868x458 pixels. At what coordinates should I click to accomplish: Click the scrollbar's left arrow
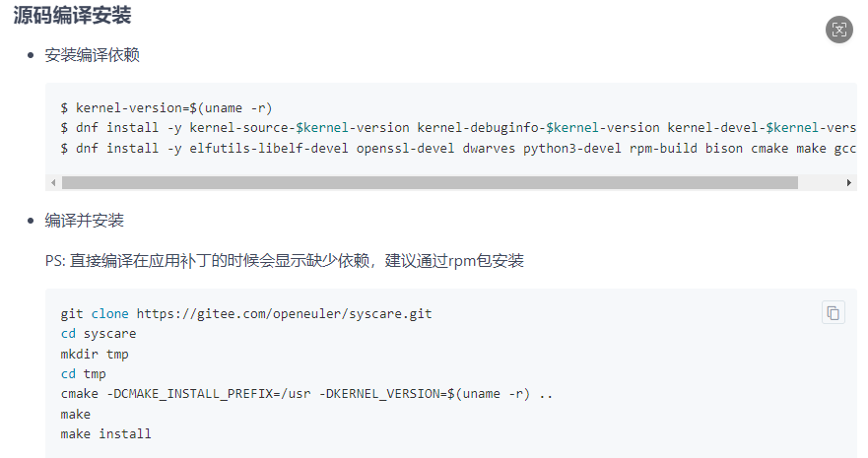click(x=54, y=182)
